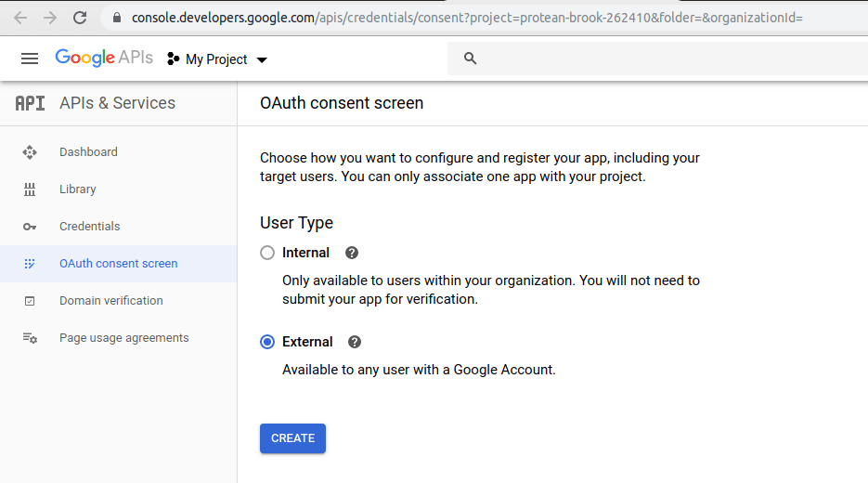The width and height of the screenshot is (868, 483).
Task: Click the Google APIs logo
Action: click(104, 58)
